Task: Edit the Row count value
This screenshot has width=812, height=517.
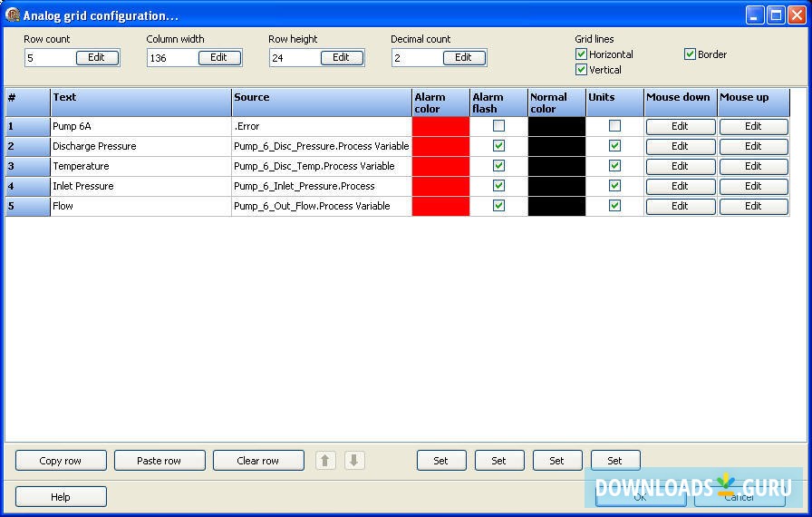Action: [97, 57]
